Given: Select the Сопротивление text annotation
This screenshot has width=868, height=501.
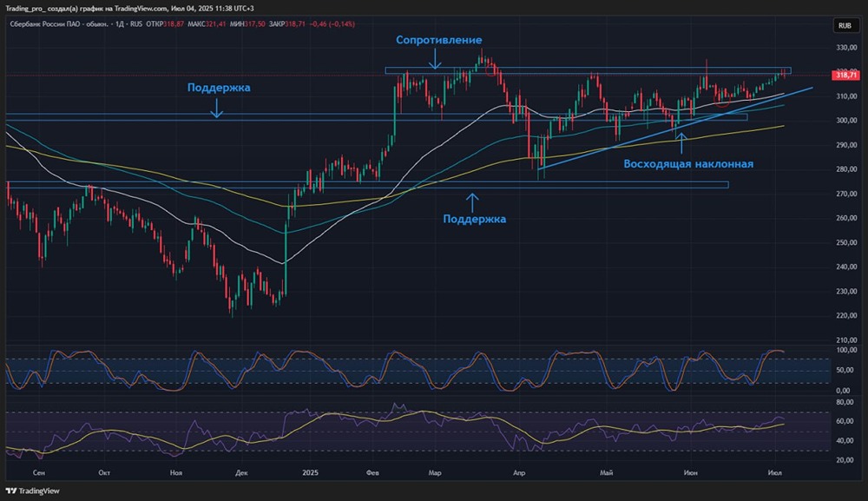Looking at the screenshot, I should coord(438,41).
